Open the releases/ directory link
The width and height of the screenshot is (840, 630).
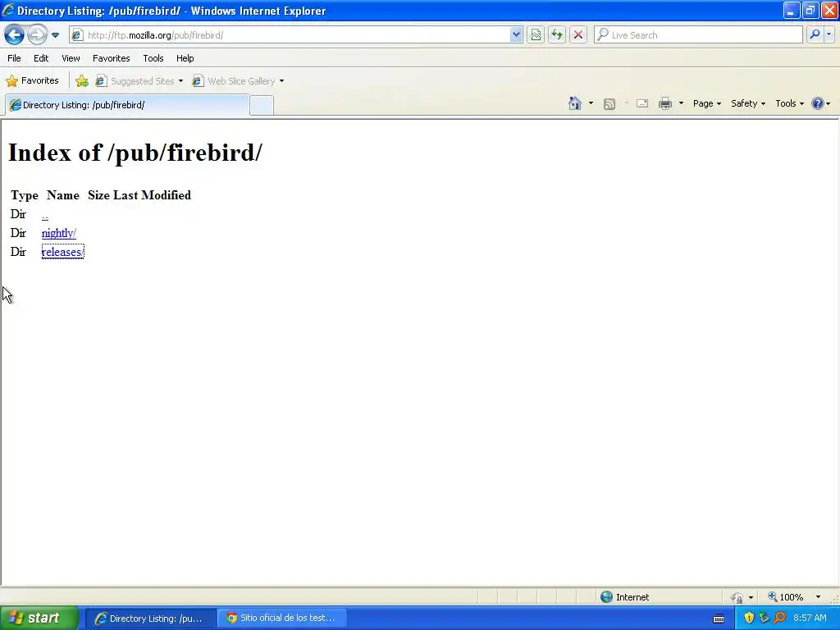pos(62,252)
